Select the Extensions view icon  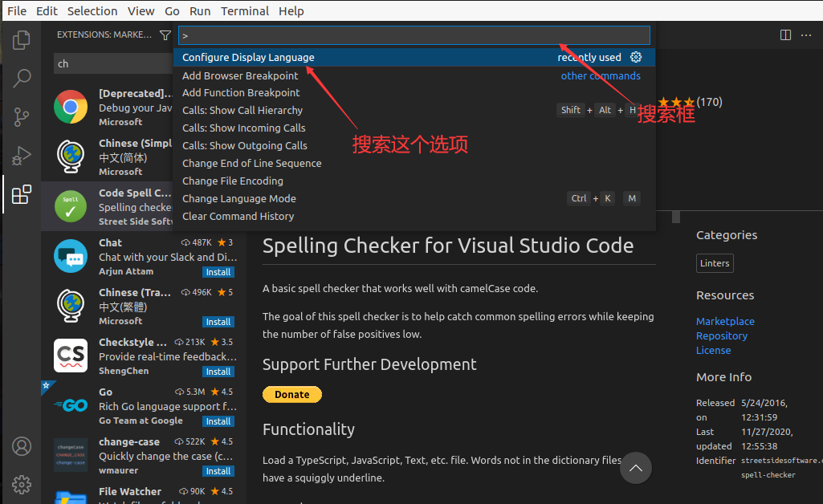22,194
